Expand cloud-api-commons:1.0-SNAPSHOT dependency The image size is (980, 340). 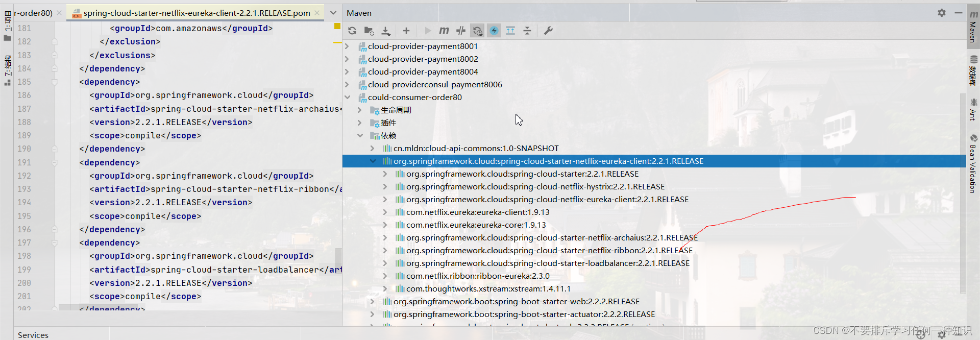point(373,149)
